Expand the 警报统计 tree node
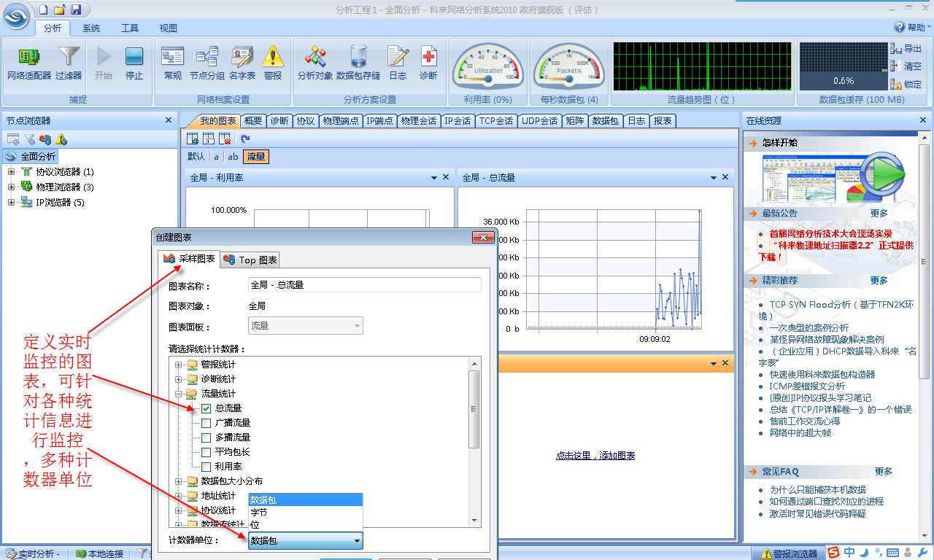934x560 pixels. coord(180,365)
